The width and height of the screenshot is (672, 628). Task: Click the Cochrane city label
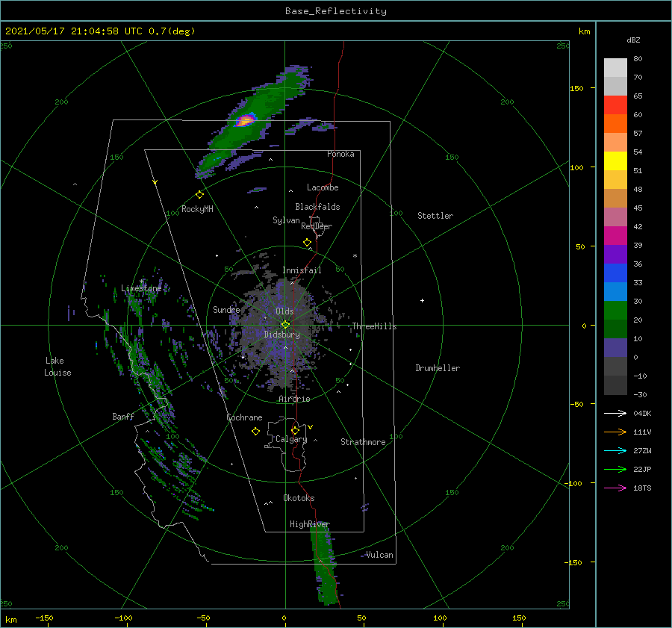244,417
